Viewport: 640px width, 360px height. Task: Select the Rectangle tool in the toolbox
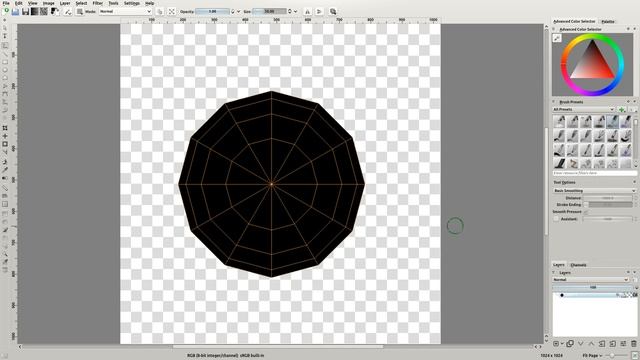[5, 62]
